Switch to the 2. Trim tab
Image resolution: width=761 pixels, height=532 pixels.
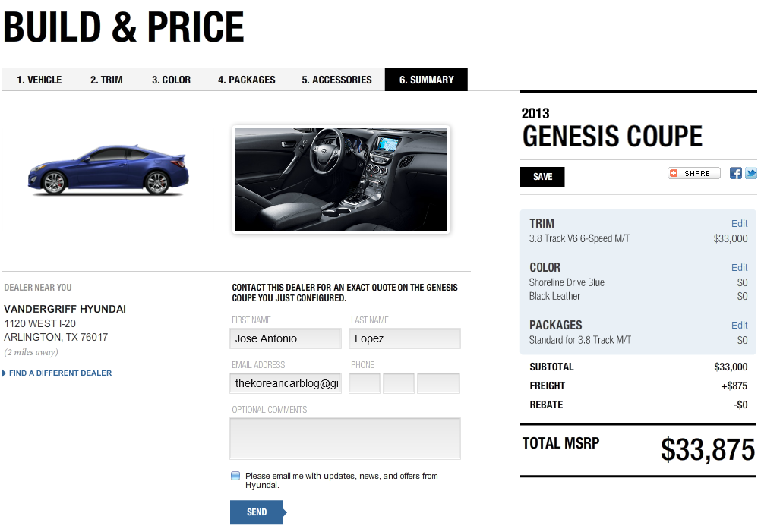106,80
